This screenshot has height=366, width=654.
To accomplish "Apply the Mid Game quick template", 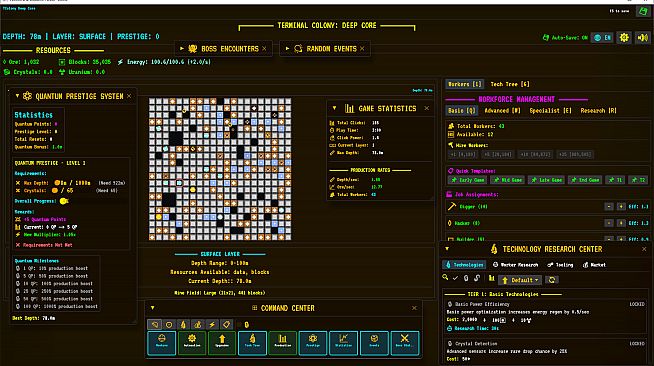I will click(507, 180).
